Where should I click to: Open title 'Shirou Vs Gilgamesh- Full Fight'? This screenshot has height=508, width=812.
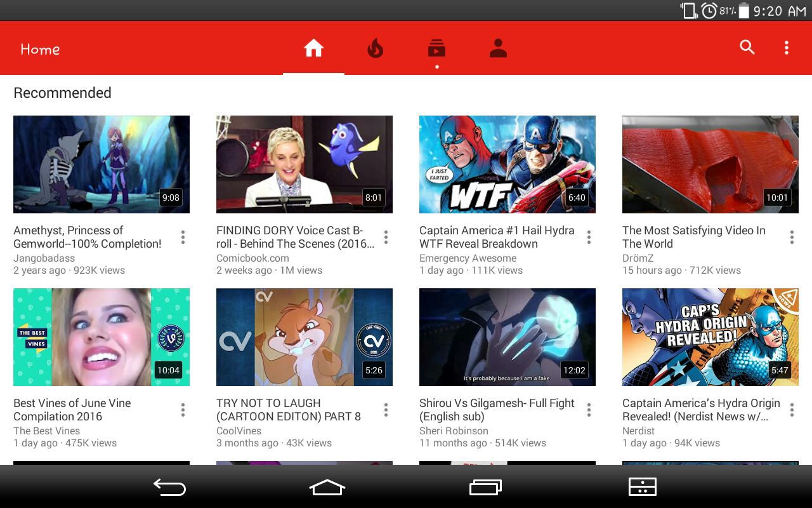point(497,410)
